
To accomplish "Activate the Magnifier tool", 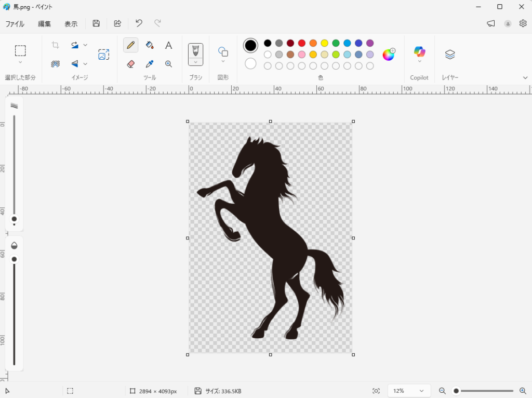I will coord(168,64).
